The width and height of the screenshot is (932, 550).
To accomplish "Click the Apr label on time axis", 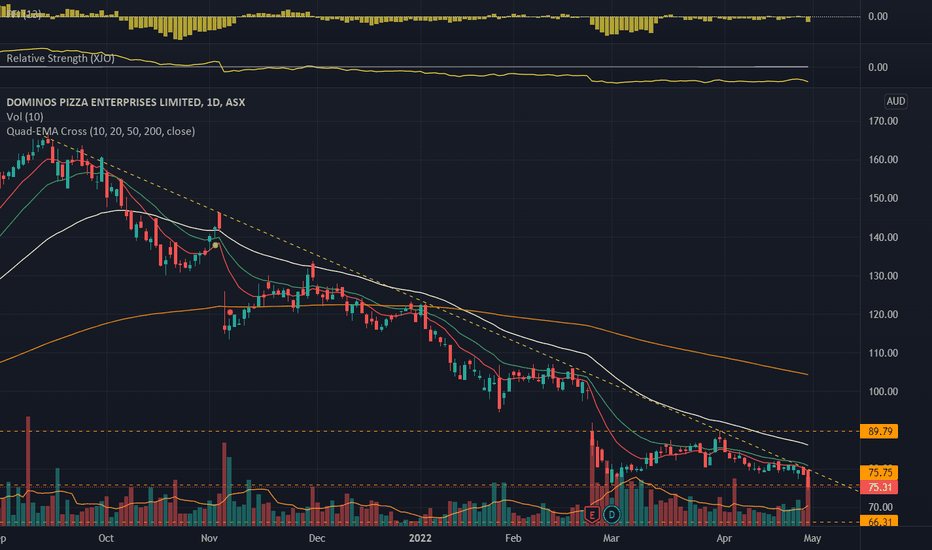I will [x=724, y=538].
